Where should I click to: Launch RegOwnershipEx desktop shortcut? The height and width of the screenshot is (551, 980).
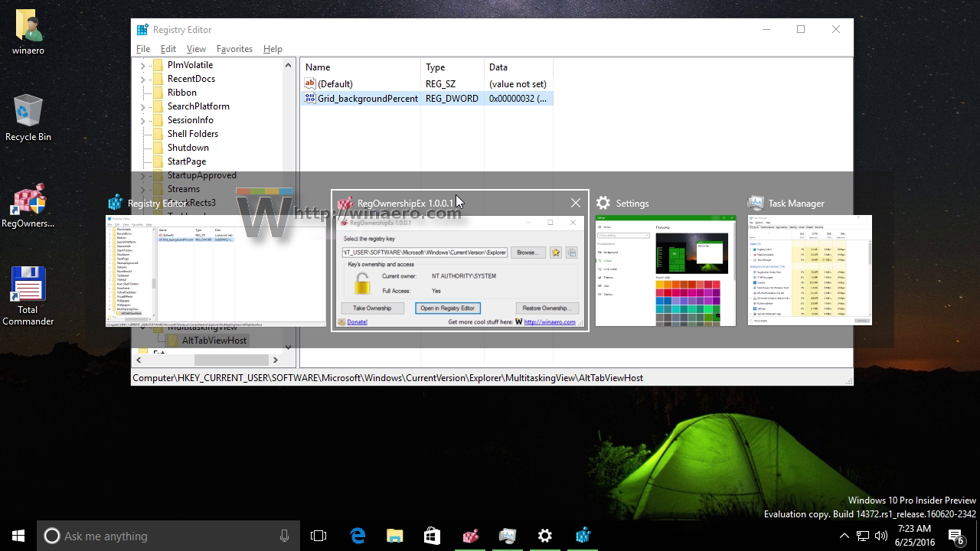pyautogui.click(x=28, y=205)
